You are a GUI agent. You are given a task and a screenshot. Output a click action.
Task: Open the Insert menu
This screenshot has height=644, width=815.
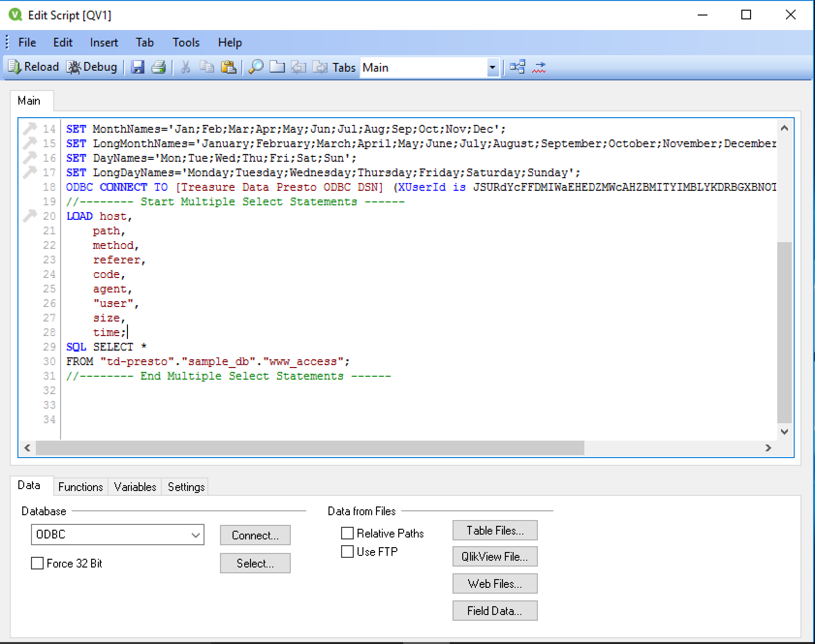coord(104,43)
